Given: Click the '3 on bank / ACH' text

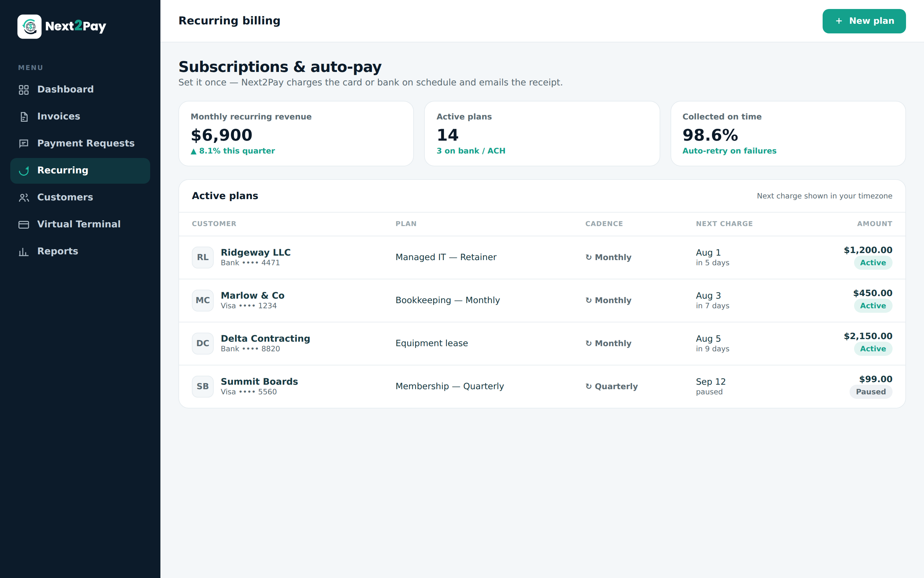Looking at the screenshot, I should pos(471,151).
